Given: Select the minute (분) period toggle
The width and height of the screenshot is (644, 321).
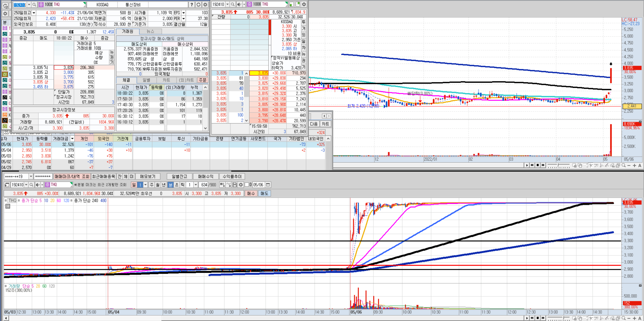Looking at the screenshot, I should click(170, 185).
